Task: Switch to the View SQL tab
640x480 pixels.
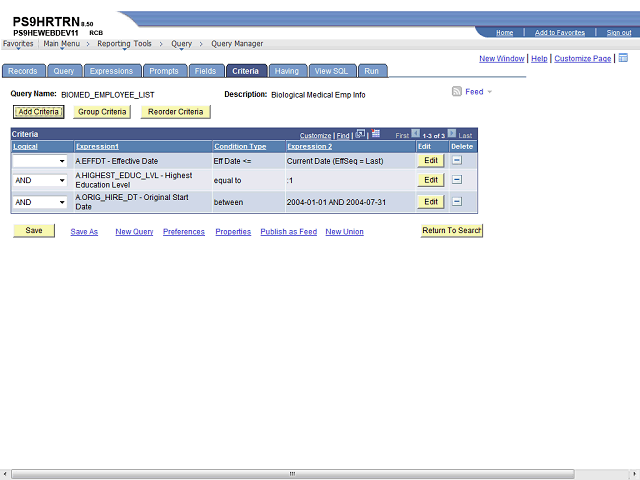Action: [331, 71]
